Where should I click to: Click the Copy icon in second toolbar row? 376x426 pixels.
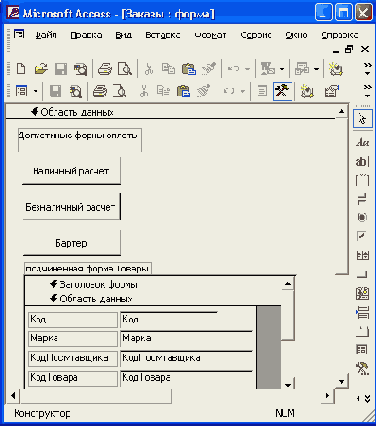[163, 91]
